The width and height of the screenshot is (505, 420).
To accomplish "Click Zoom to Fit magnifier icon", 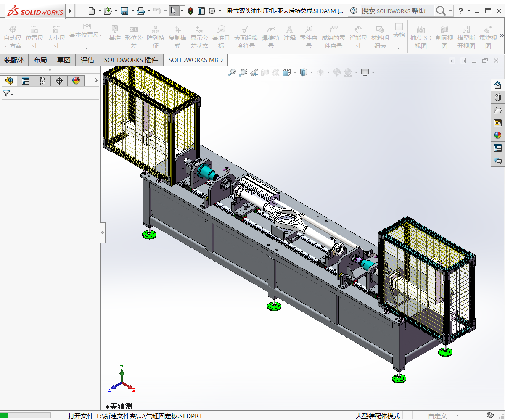I will point(232,73).
